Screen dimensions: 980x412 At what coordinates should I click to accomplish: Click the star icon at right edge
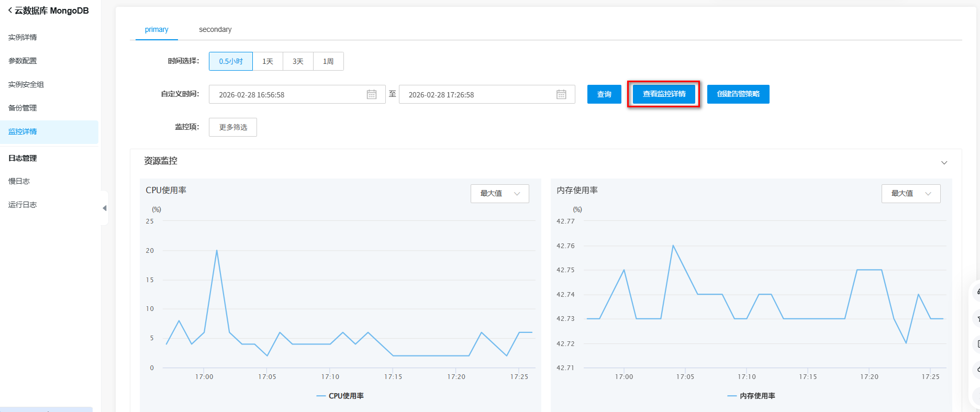(977, 318)
